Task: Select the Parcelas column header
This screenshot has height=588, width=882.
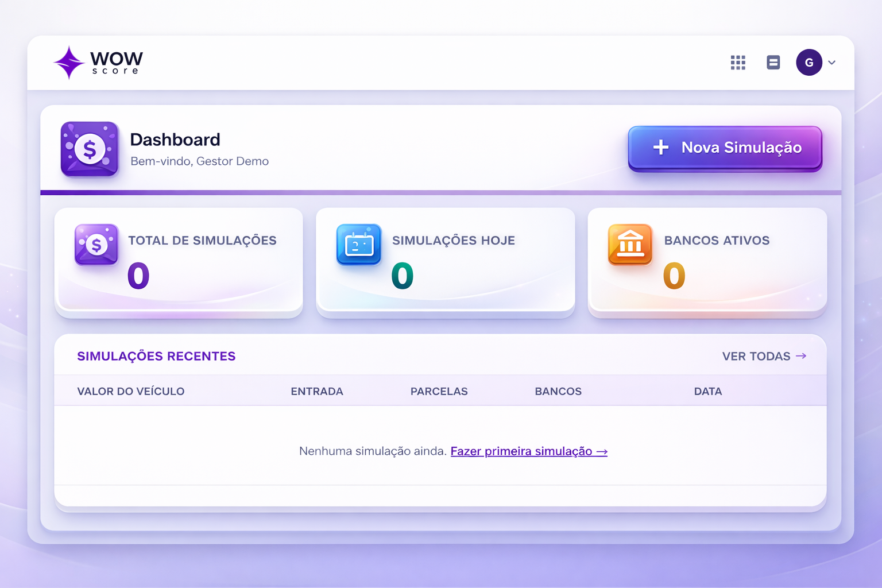Action: (439, 392)
